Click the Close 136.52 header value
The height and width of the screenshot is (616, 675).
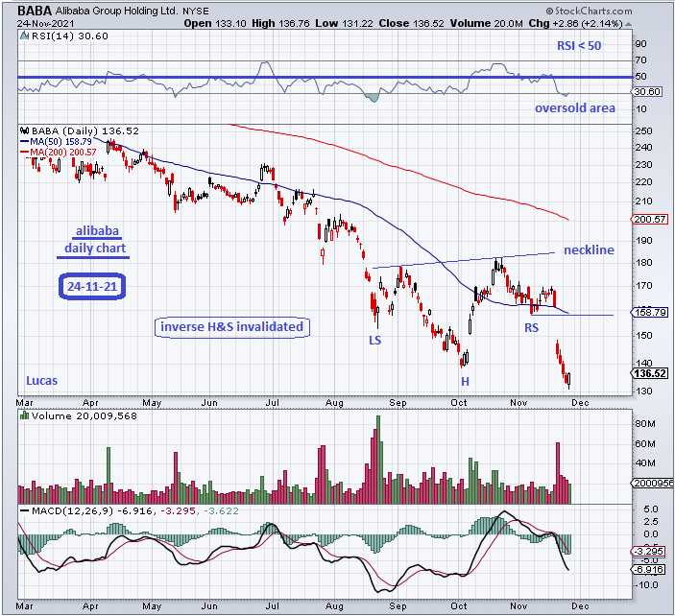411,24
